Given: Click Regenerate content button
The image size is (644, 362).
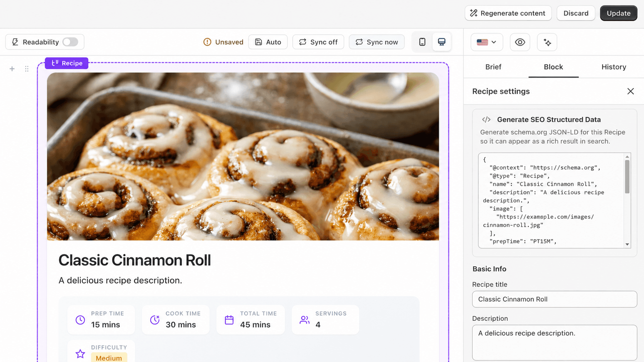Looking at the screenshot, I should coord(508,13).
